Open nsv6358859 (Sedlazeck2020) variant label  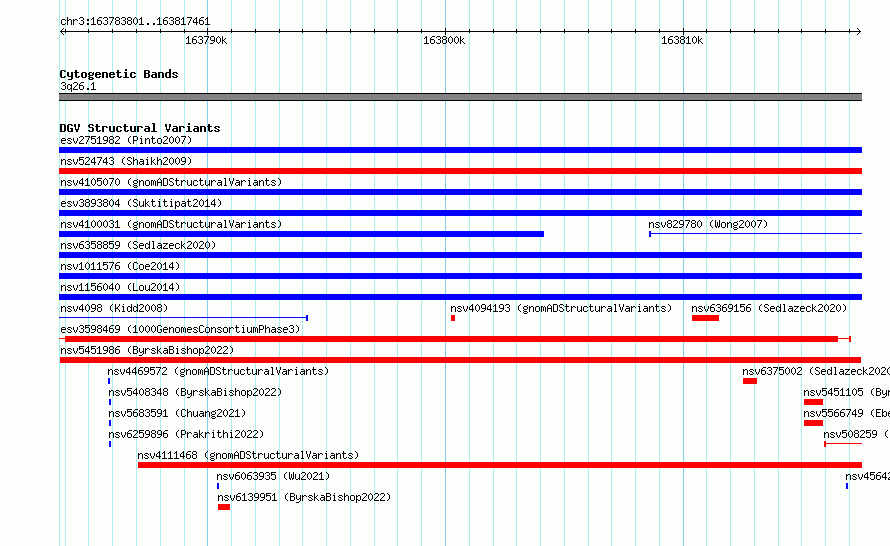138,245
